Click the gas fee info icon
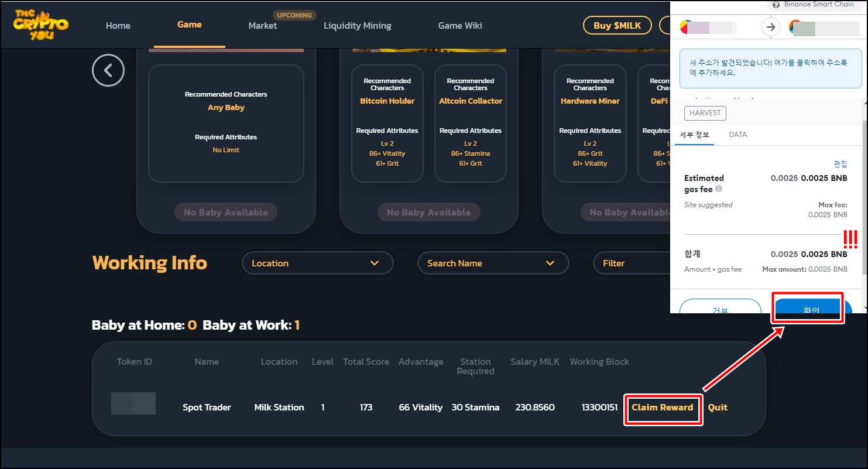Viewport: 868px width, 469px height. click(x=719, y=189)
